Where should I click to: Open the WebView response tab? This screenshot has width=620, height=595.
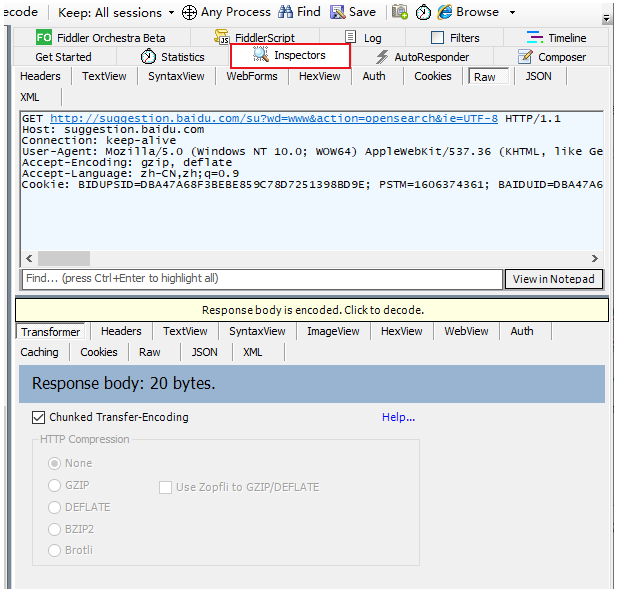coord(466,331)
